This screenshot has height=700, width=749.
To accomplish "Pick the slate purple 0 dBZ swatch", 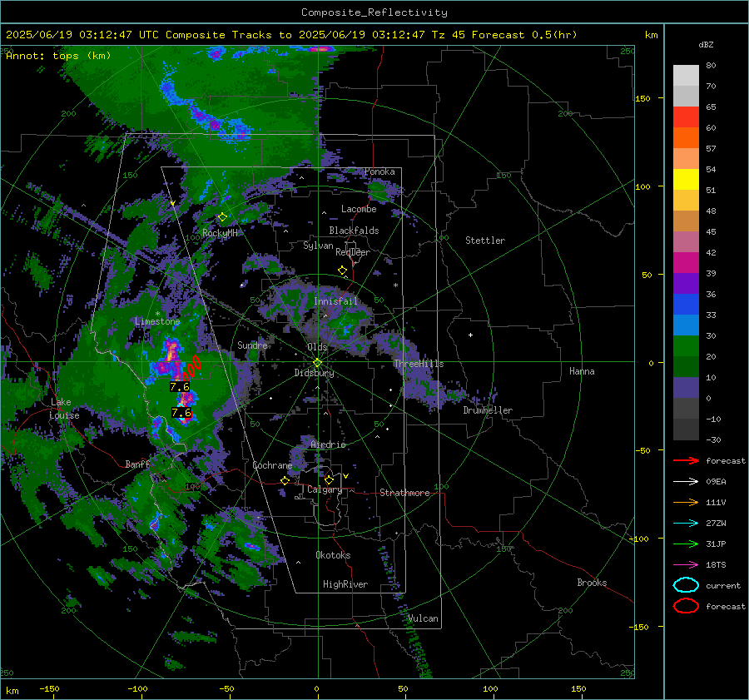I will tap(686, 388).
